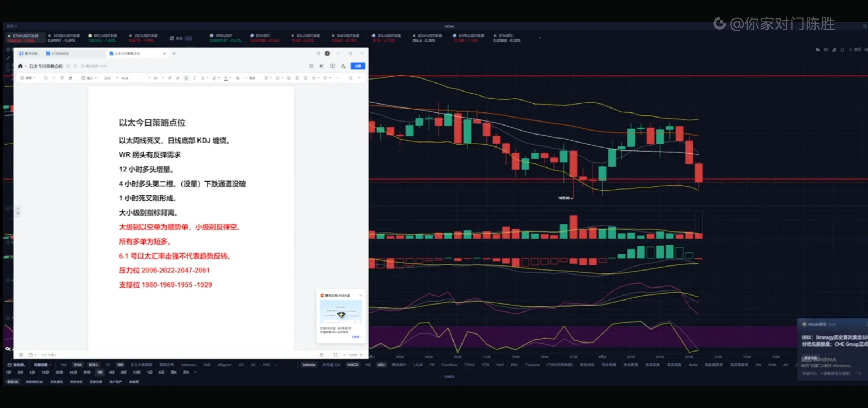Screen dimensions: 868x408
Task: Select the DOGE/USDT chart tab
Action: (x=64, y=38)
